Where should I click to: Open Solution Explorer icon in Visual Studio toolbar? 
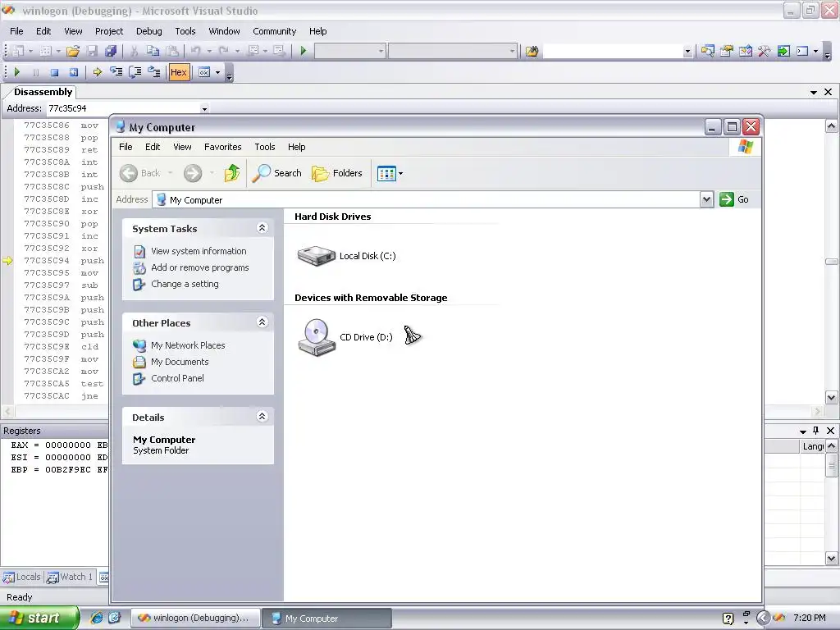[708, 52]
